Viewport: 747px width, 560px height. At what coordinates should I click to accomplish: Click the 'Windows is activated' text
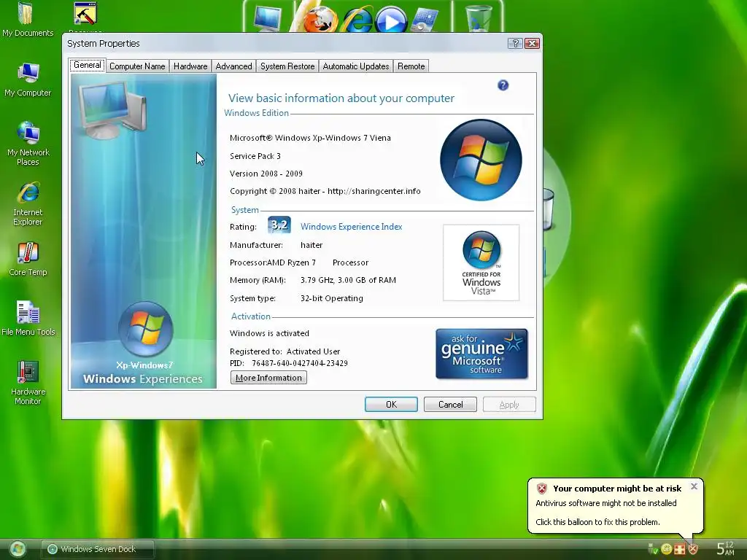point(269,333)
